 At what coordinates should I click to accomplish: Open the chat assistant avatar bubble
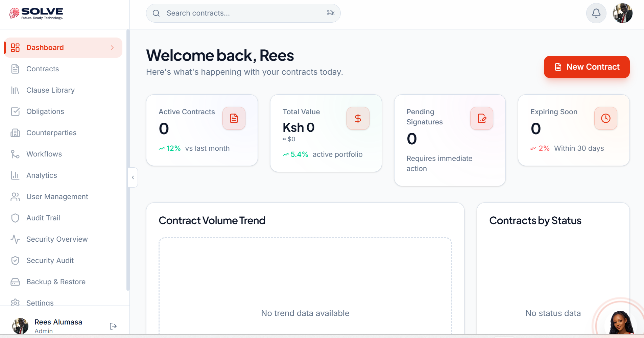coord(621,322)
